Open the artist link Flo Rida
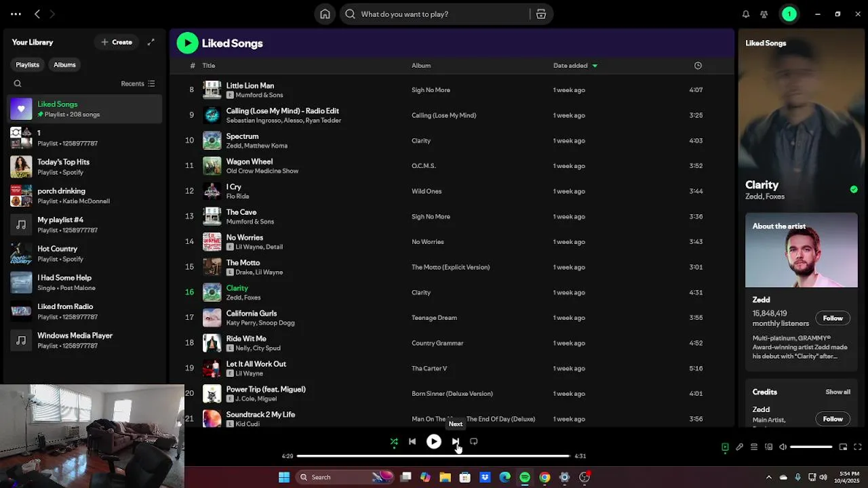Image resolution: width=868 pixels, height=488 pixels. pos(237,197)
